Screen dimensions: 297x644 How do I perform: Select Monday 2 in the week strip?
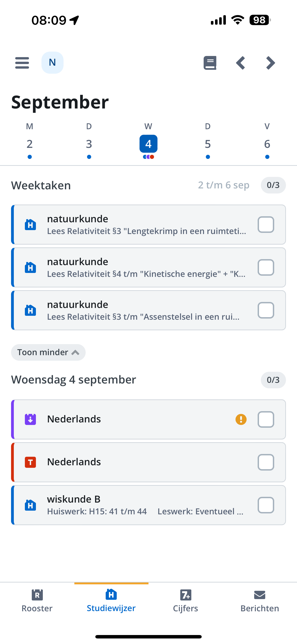(29, 144)
